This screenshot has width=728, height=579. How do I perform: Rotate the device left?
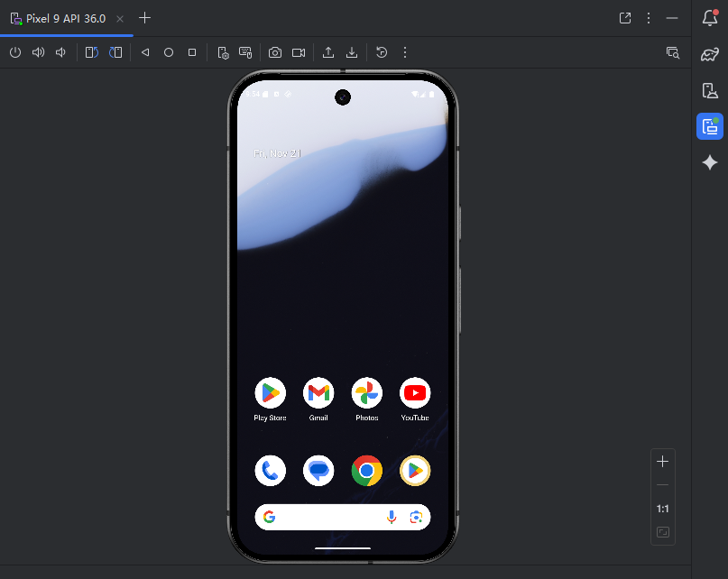click(x=91, y=53)
